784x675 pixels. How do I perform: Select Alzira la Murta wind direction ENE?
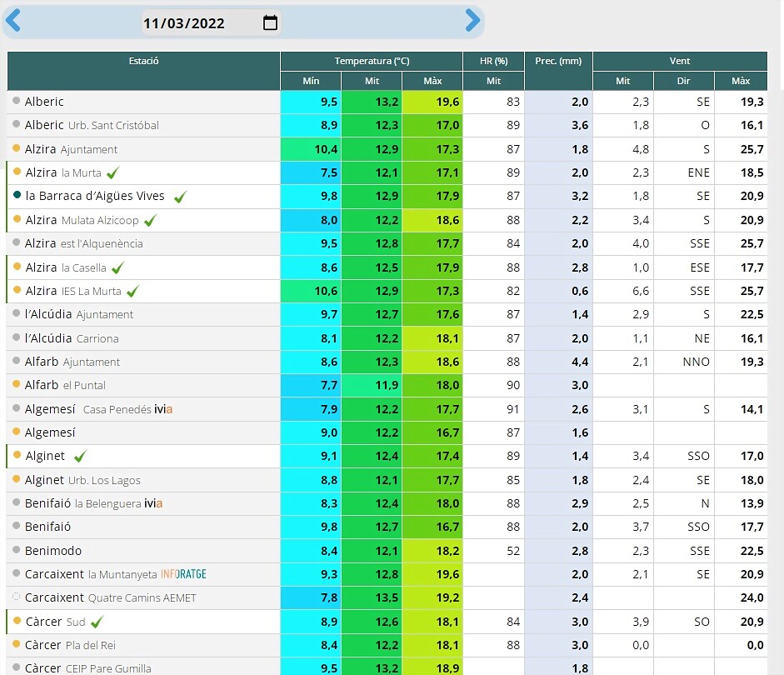683,172
